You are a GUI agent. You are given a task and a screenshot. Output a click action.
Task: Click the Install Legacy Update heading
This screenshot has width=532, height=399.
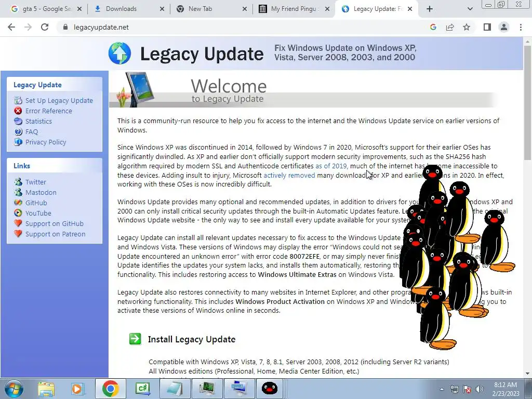[x=192, y=339]
